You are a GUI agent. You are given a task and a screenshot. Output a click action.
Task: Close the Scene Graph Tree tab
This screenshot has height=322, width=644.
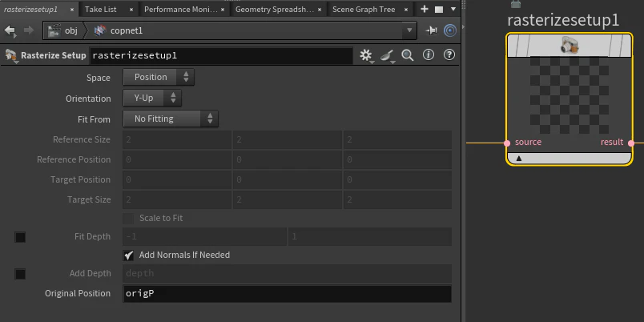406,10
